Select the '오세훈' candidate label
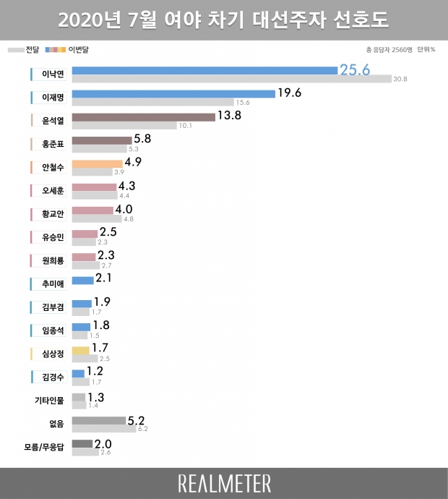Image resolution: width=448 pixels, height=499 pixels. [48, 190]
